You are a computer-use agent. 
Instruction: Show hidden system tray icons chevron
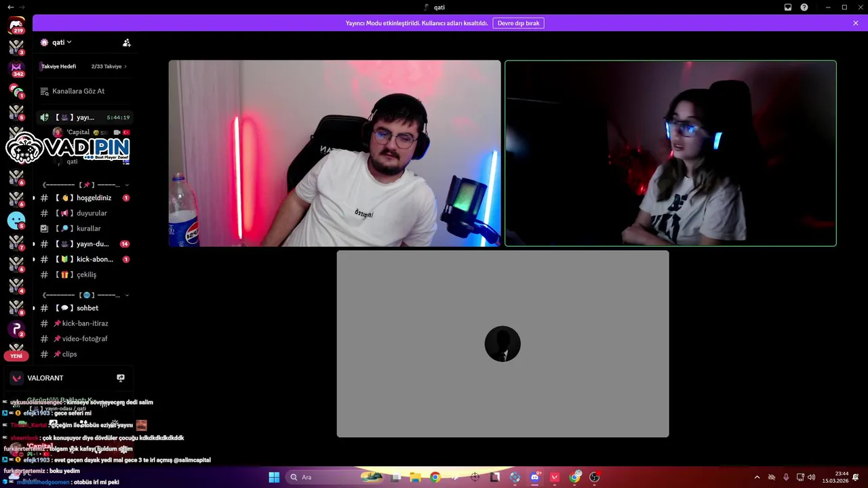[x=757, y=477]
